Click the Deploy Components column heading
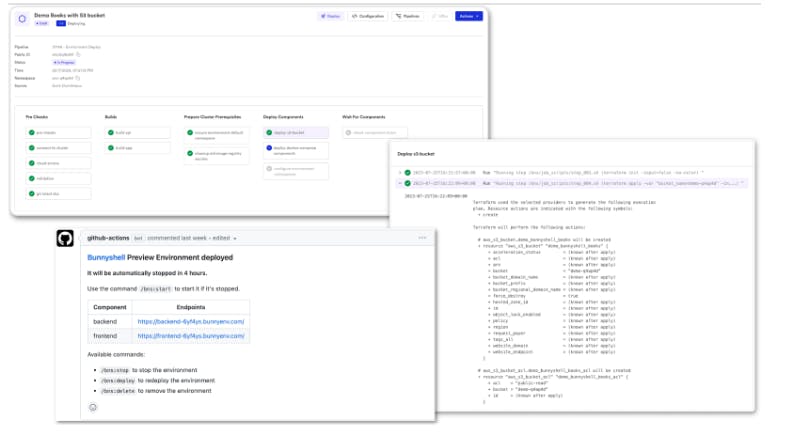The height and width of the screenshot is (438, 796). click(x=283, y=117)
